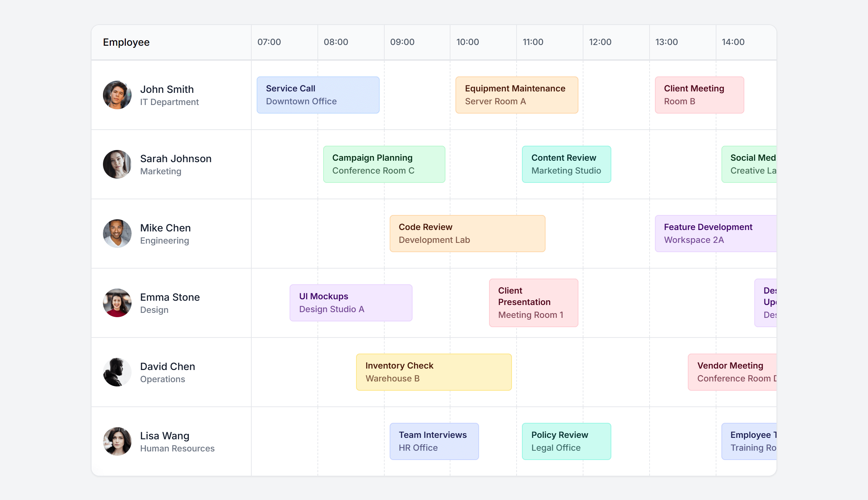
Task: Open the Team Interviews block at HR Office
Action: 434,441
